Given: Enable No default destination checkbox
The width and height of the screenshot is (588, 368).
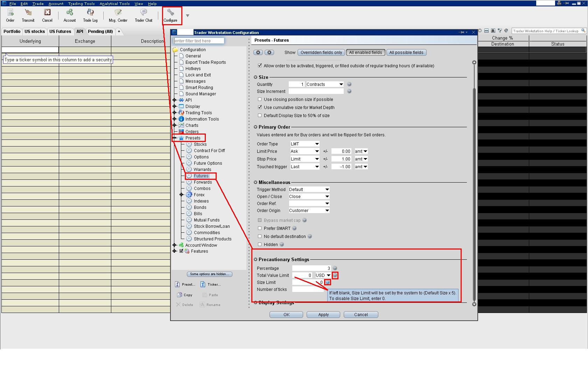Looking at the screenshot, I should (x=260, y=236).
